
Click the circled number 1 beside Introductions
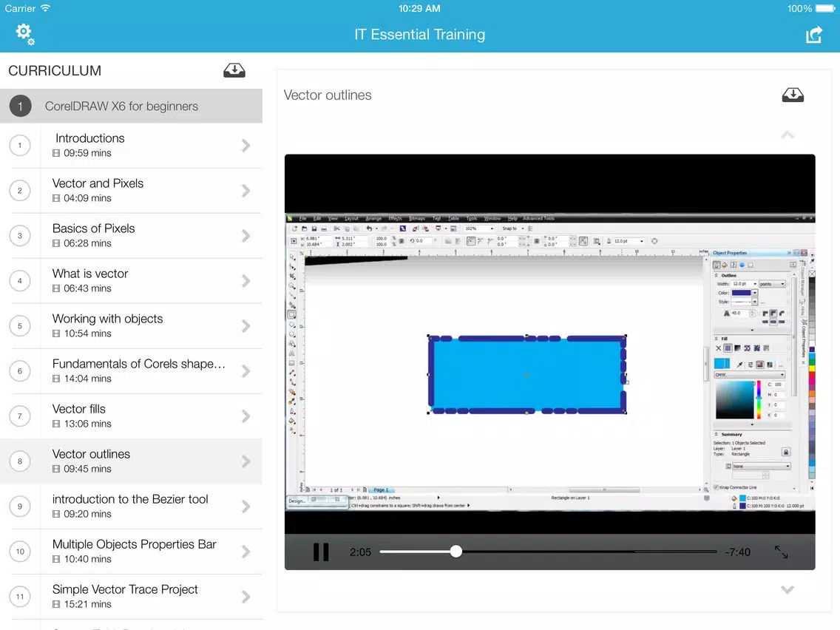tap(20, 146)
